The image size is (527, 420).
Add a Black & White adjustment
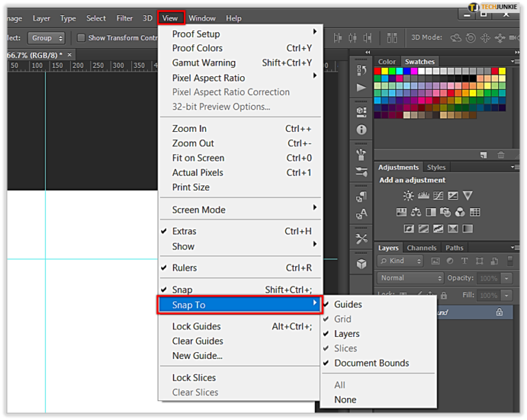point(430,212)
